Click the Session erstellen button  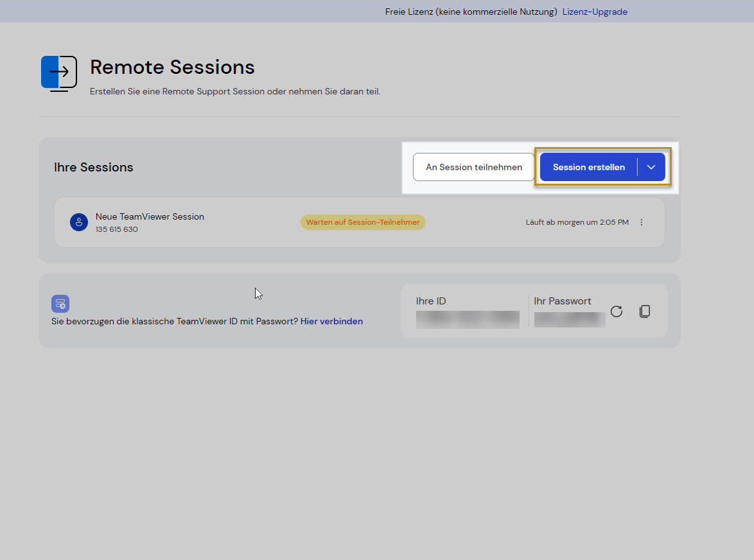[588, 167]
